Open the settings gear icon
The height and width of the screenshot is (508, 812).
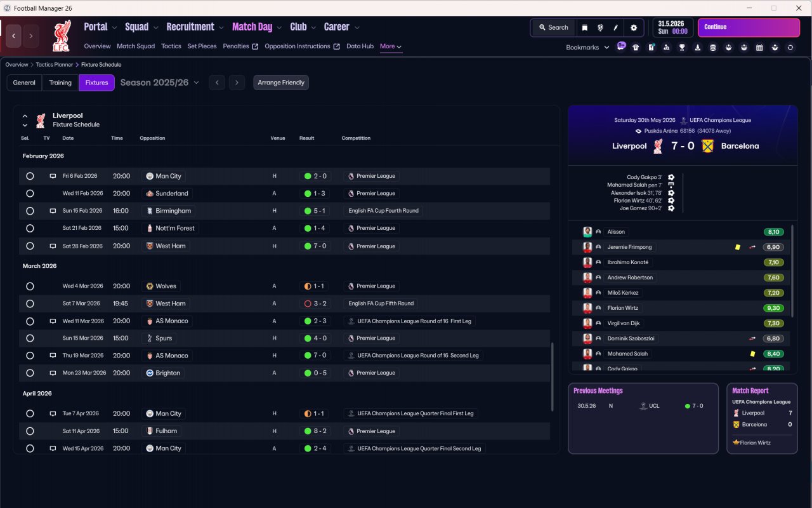click(634, 27)
